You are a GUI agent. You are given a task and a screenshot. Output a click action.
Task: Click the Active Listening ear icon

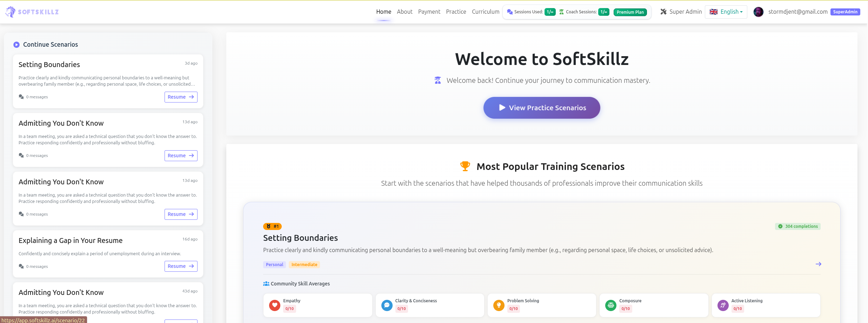coord(723,305)
